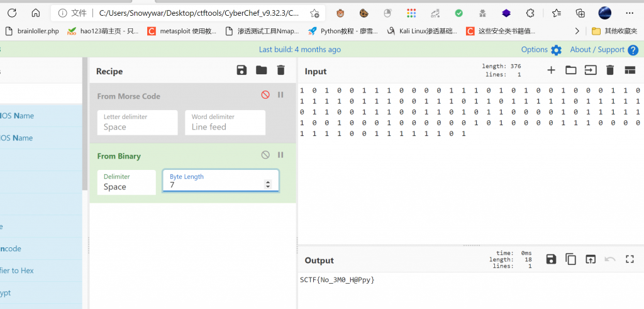644x309 pixels.
Task: Clear input and output trash icon
Action: coord(609,70)
